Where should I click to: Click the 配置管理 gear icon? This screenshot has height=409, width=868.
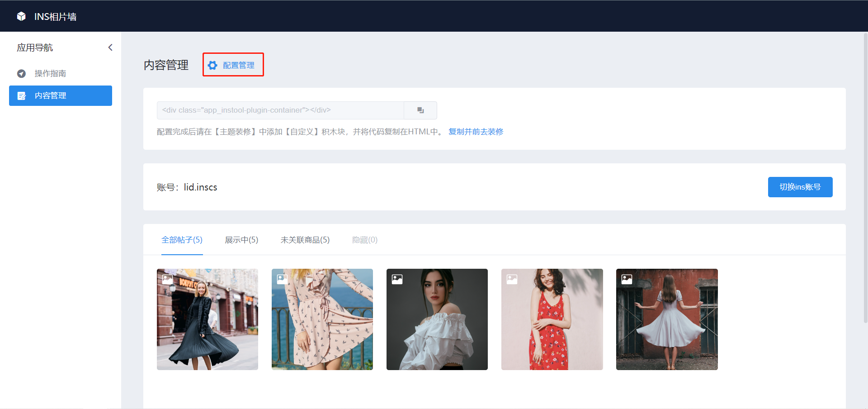click(x=212, y=65)
